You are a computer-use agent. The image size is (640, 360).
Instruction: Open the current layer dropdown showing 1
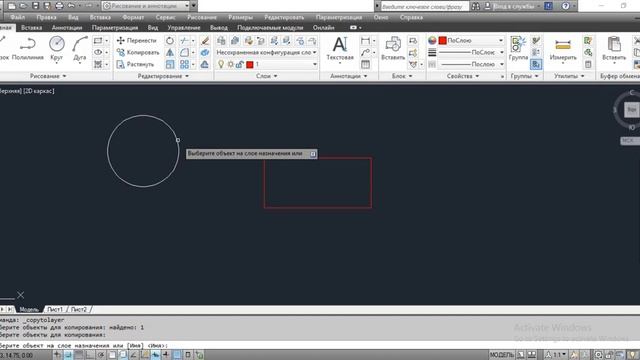[267, 64]
